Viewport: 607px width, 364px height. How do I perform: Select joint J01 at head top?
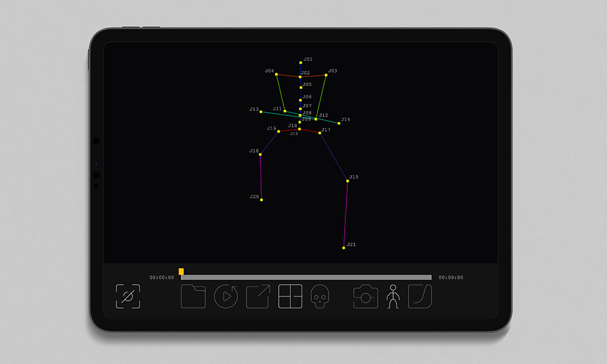click(x=301, y=62)
